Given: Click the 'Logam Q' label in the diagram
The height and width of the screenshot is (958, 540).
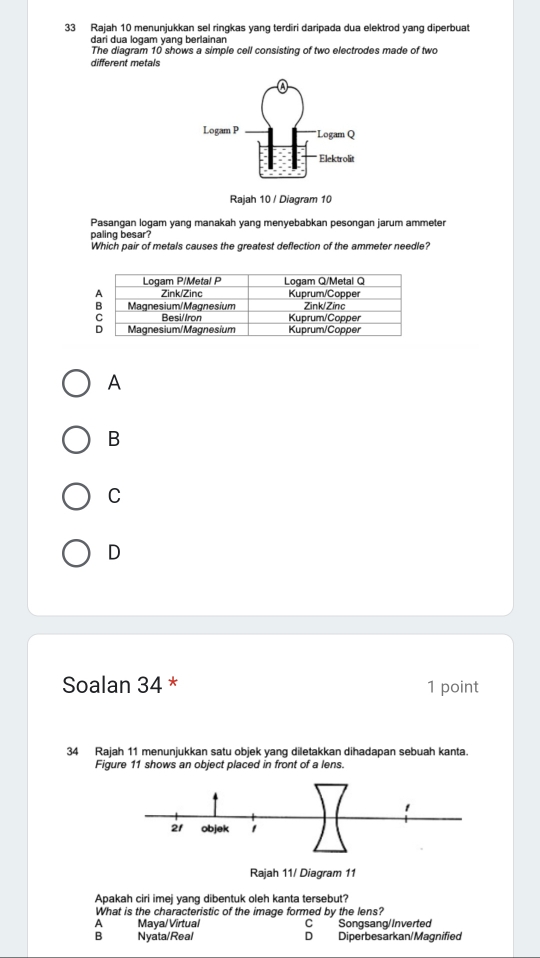Looking at the screenshot, I should (x=337, y=133).
